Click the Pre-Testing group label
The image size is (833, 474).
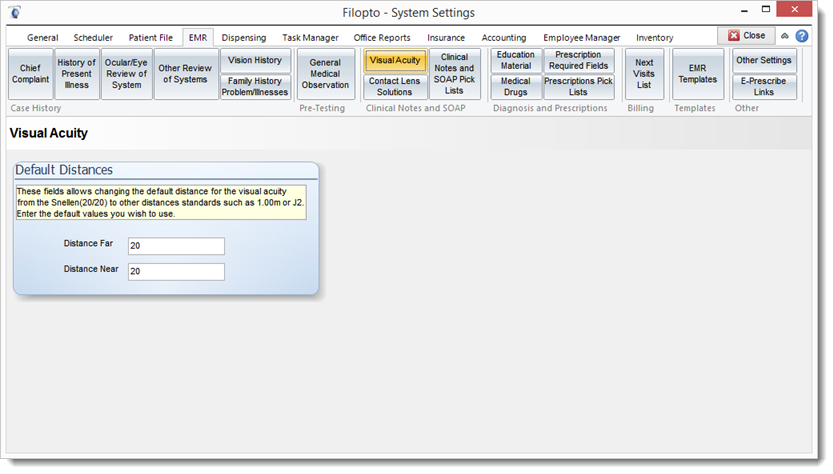coord(322,108)
